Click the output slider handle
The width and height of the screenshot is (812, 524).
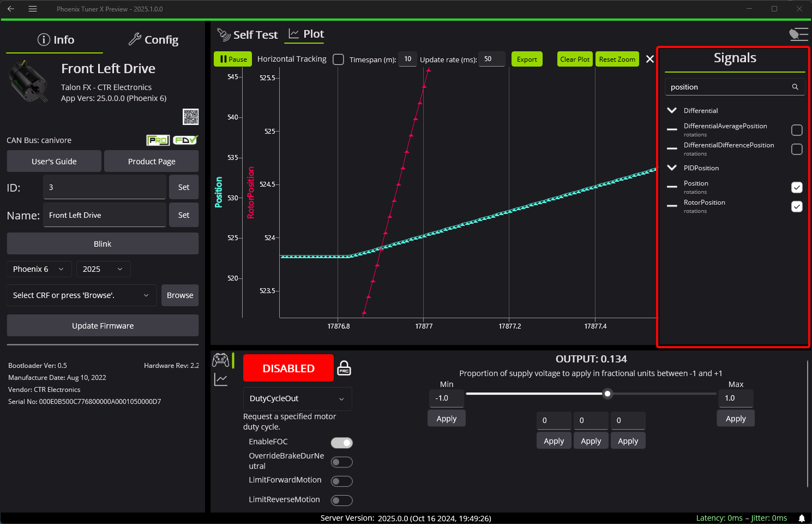click(608, 394)
